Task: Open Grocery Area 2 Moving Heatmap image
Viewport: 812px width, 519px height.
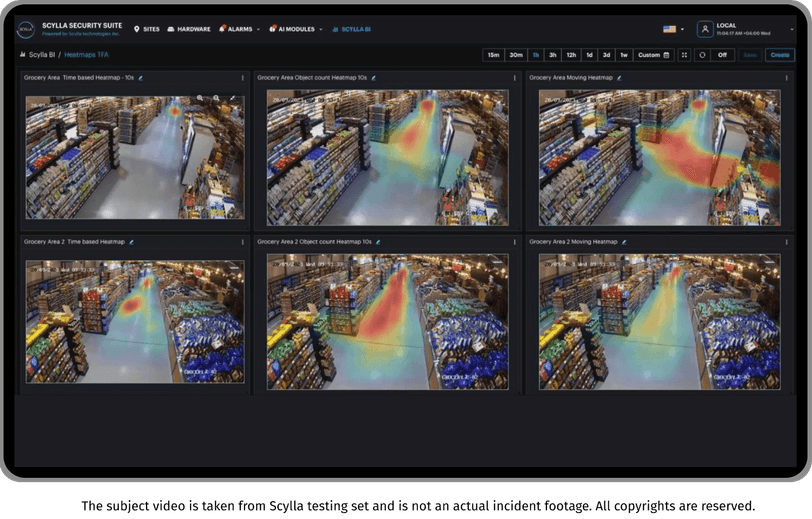Action: [659, 322]
